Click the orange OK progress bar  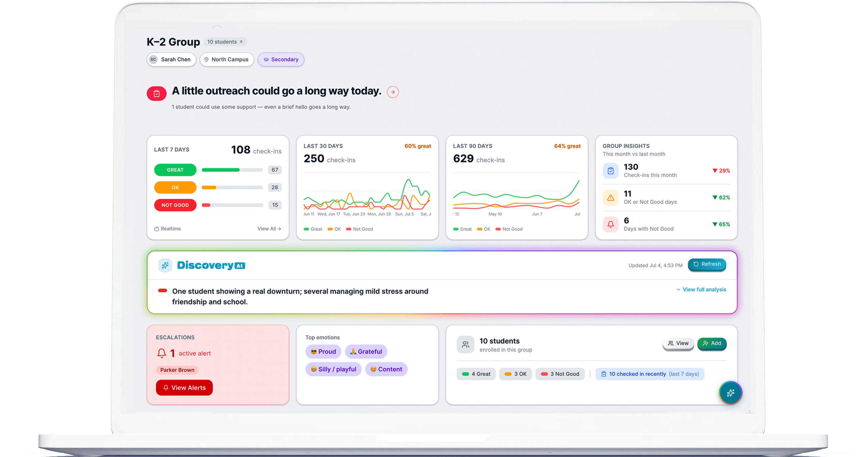(x=231, y=187)
